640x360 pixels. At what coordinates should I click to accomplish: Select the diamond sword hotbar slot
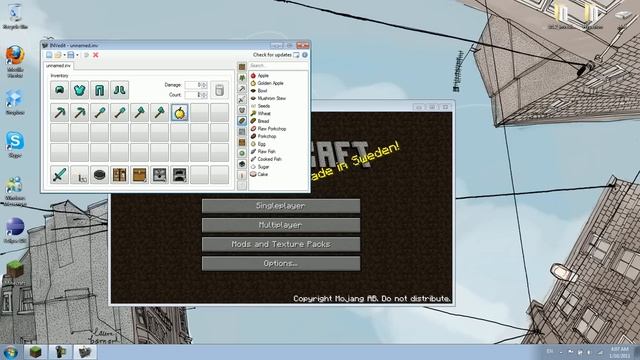59,175
